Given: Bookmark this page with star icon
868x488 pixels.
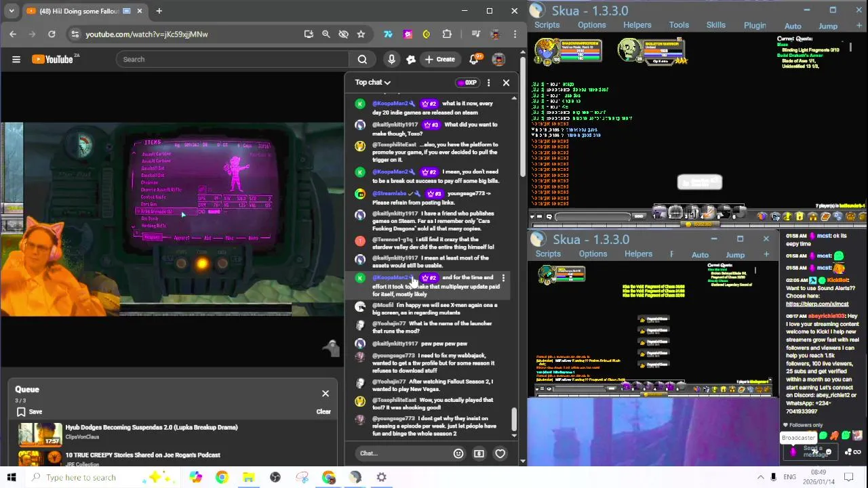Looking at the screenshot, I should pyautogui.click(x=361, y=34).
